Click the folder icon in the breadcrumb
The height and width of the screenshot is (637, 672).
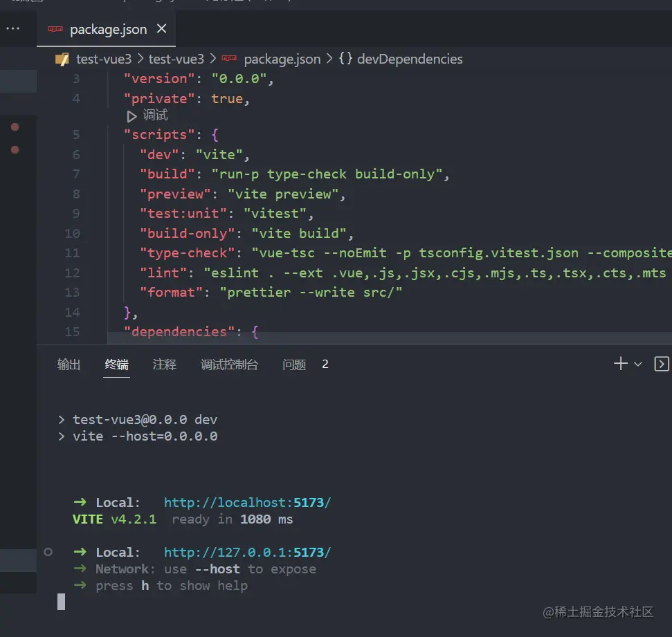pos(62,59)
